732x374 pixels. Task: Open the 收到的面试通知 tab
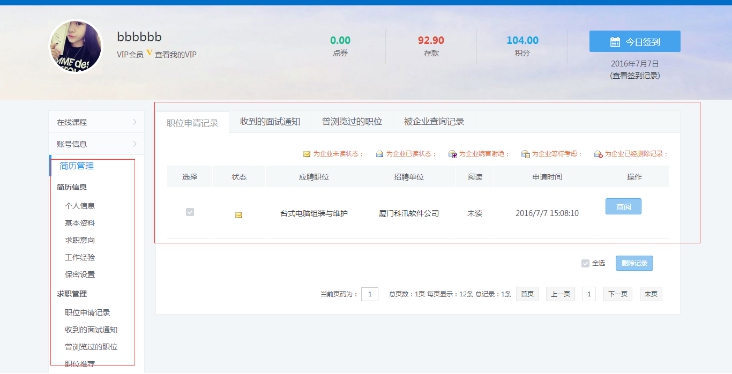(270, 122)
